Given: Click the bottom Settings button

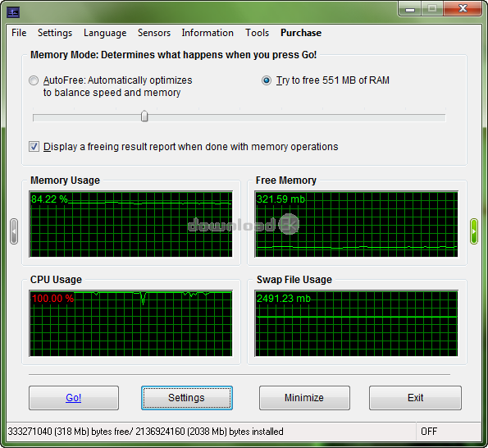Looking at the screenshot, I should pyautogui.click(x=187, y=398).
